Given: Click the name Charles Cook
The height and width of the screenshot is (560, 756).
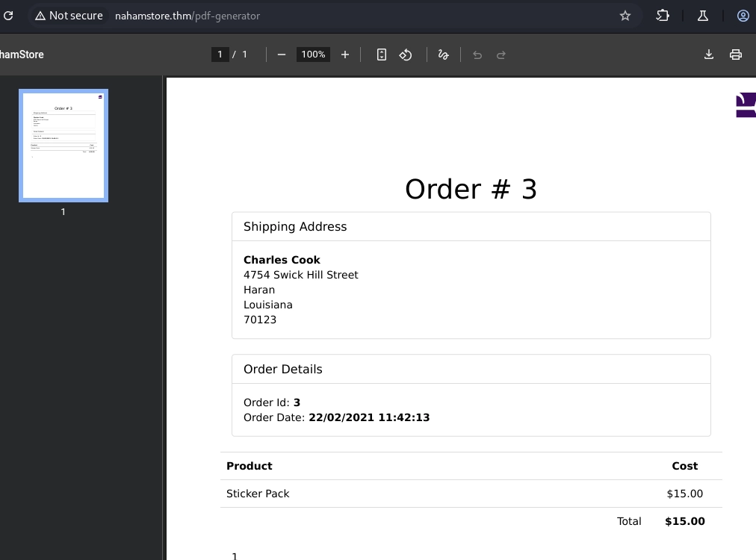Looking at the screenshot, I should coord(282,260).
